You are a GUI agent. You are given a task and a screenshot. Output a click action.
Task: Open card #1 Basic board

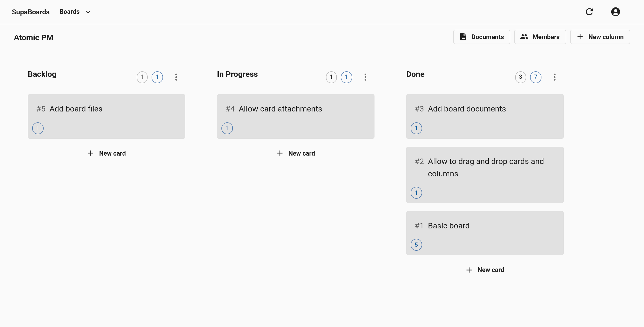coord(485,233)
